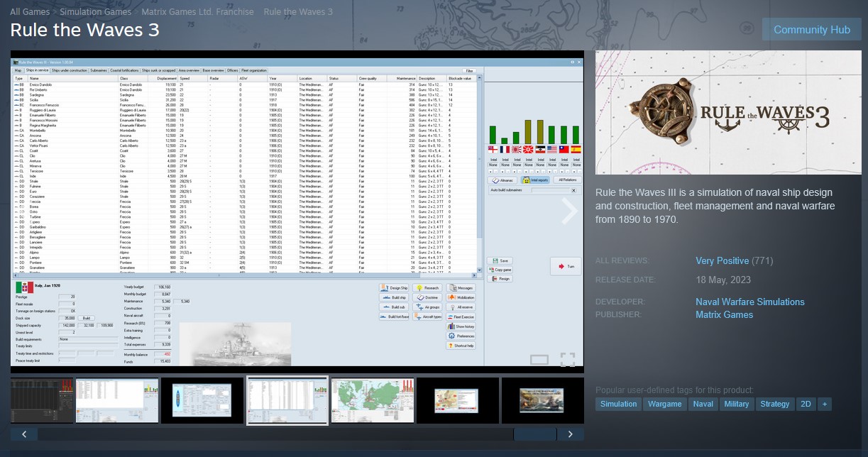Select the ship design screenshot thumbnail
The height and width of the screenshot is (457, 868).
[202, 400]
